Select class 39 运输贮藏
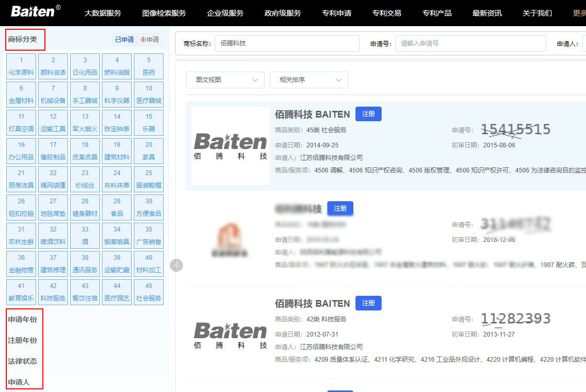586x392 pixels. pyautogui.click(x=117, y=264)
